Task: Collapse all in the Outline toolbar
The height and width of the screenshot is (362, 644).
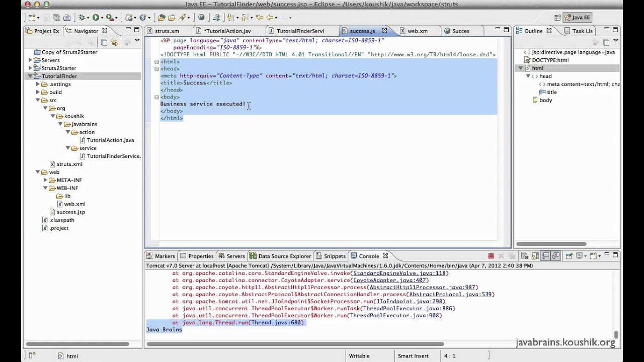Action: pos(606,43)
